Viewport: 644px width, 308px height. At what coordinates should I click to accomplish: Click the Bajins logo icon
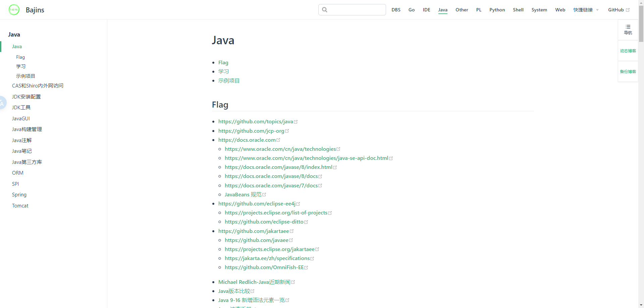click(x=14, y=10)
